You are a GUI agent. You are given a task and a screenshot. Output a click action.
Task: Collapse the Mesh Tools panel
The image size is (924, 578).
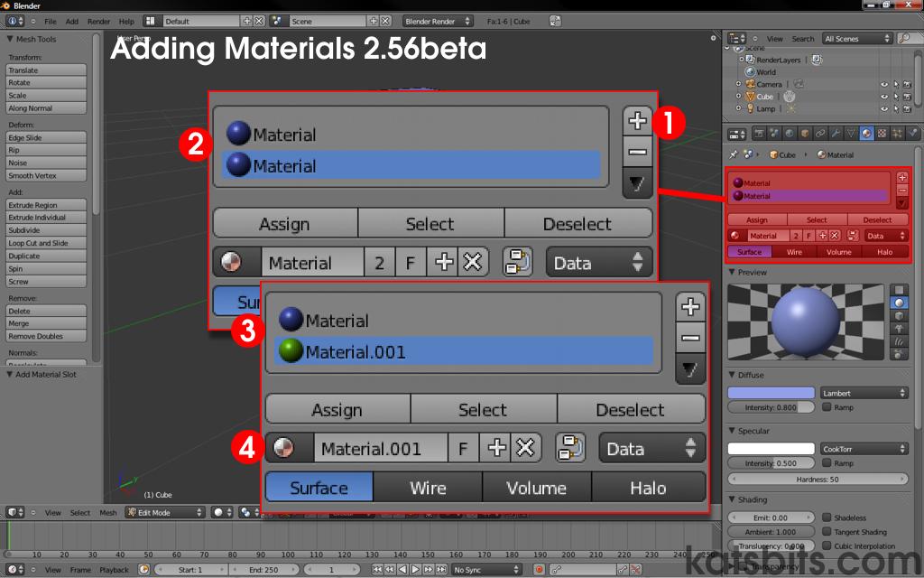coord(10,39)
